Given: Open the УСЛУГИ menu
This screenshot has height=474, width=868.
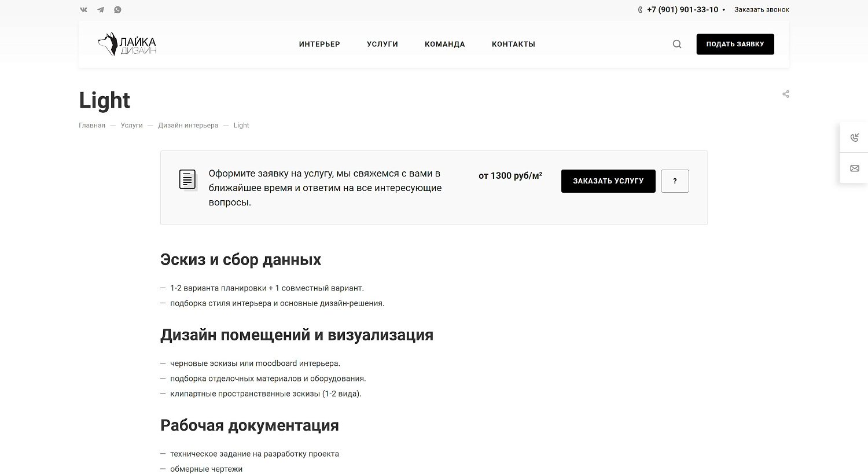Looking at the screenshot, I should pyautogui.click(x=382, y=43).
